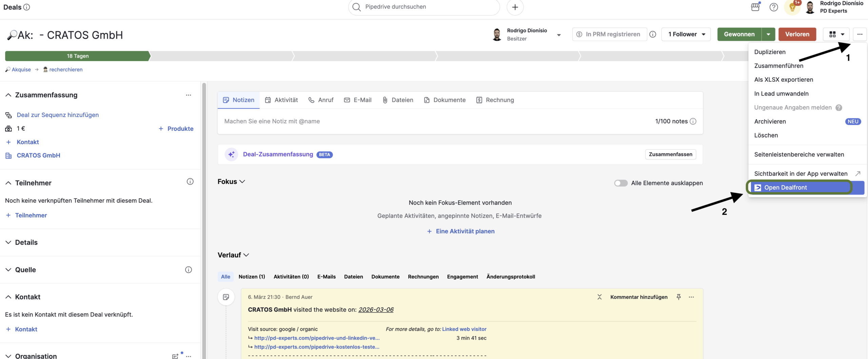Open the grid layout view switcher
The width and height of the screenshot is (868, 359).
tap(836, 34)
